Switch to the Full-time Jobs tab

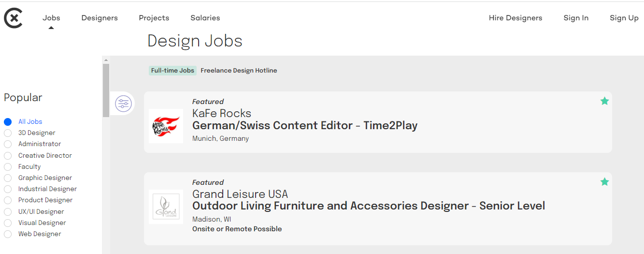coord(172,71)
